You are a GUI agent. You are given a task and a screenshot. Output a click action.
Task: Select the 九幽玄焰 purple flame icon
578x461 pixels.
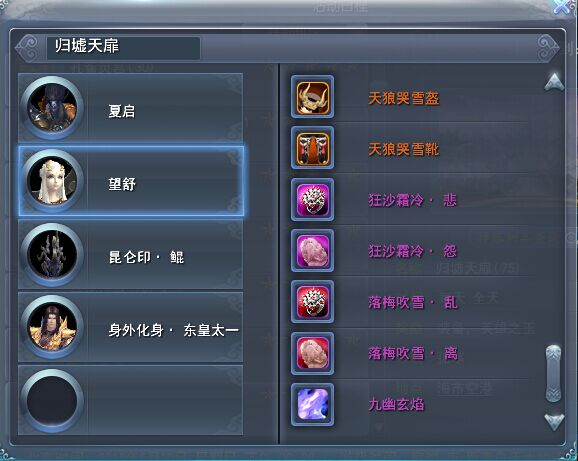tap(313, 405)
